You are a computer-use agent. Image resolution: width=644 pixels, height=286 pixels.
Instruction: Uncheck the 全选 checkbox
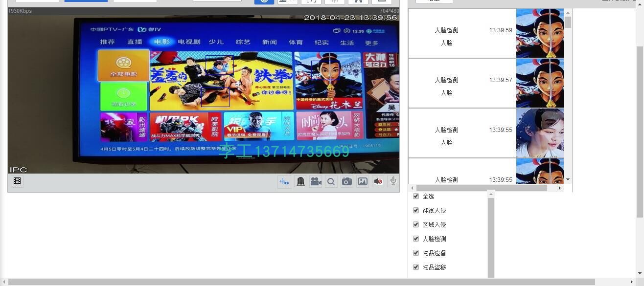pos(416,196)
